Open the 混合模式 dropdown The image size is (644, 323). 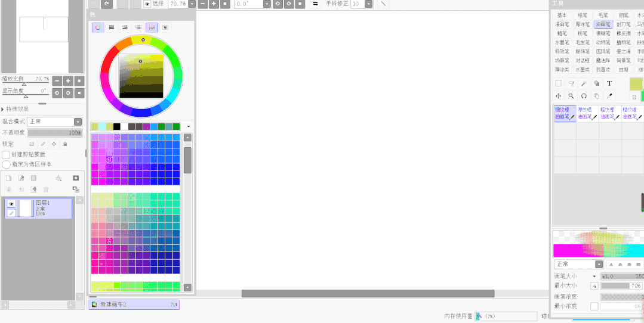[78, 122]
